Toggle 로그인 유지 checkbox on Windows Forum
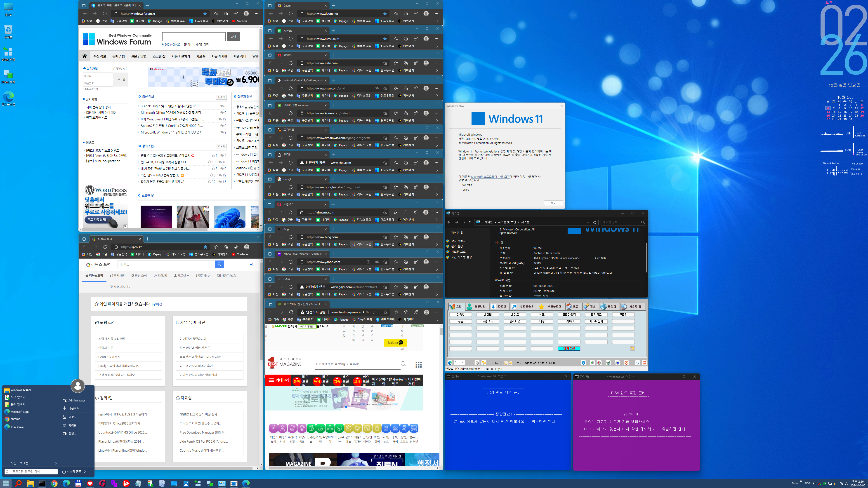 point(84,89)
